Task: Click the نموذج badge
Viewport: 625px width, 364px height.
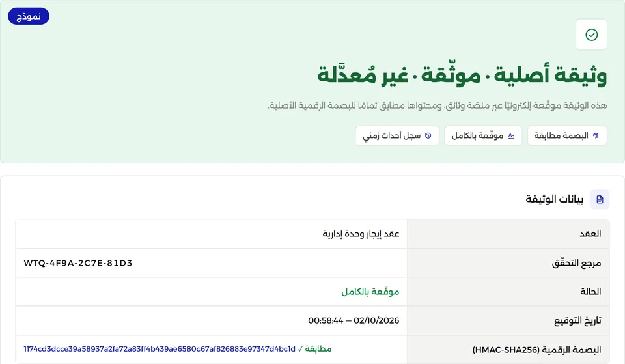Action: point(29,16)
